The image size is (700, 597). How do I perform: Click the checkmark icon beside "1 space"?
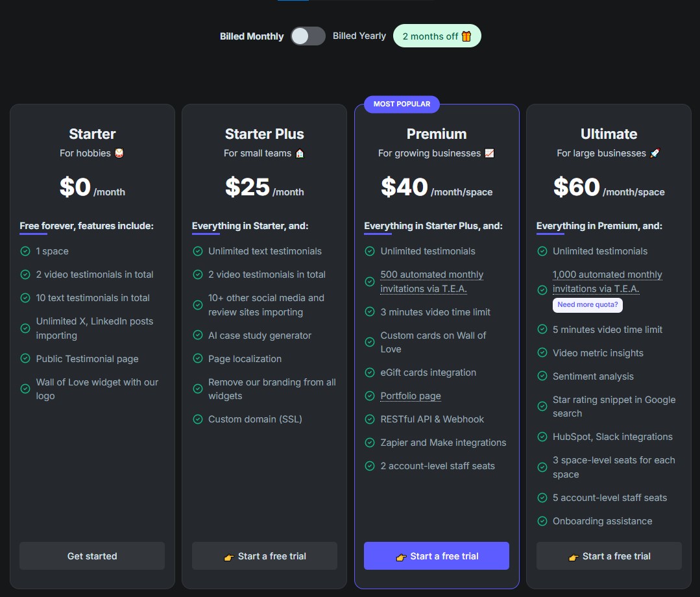[25, 251]
